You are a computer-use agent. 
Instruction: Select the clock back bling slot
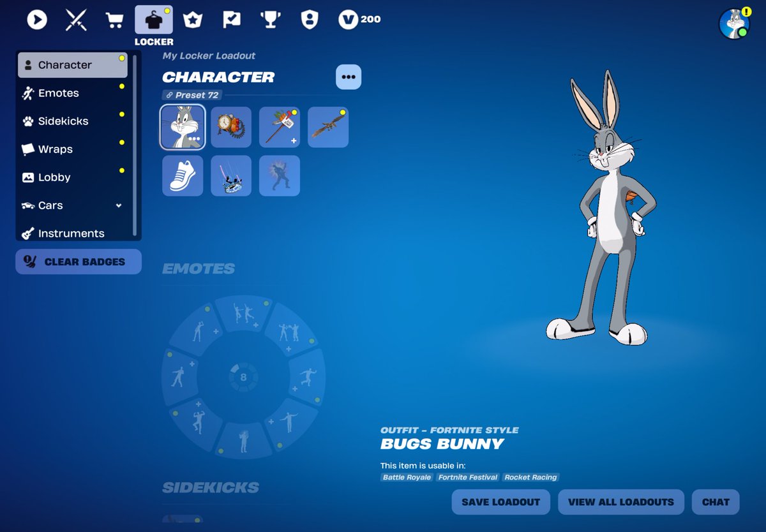231,127
